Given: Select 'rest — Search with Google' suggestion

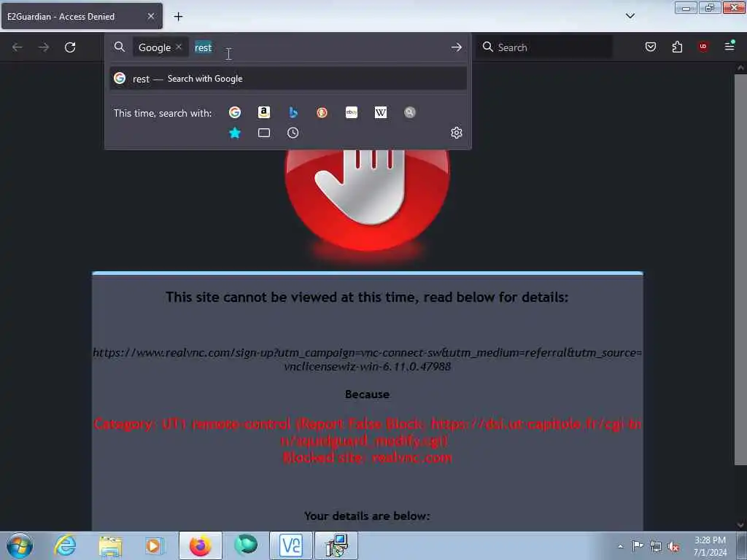Looking at the screenshot, I should pos(288,79).
